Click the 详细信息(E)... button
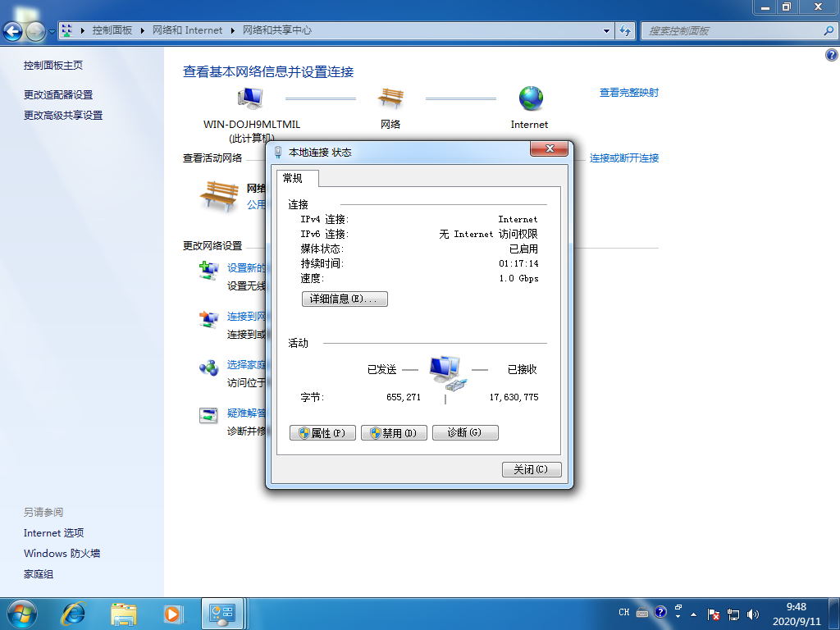This screenshot has width=840, height=630. (x=345, y=299)
